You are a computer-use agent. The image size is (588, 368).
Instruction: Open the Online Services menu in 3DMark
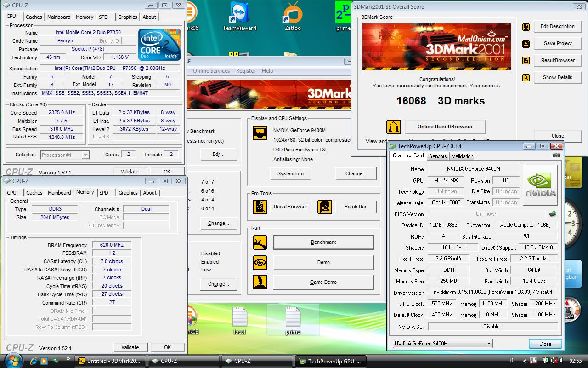[x=211, y=71]
